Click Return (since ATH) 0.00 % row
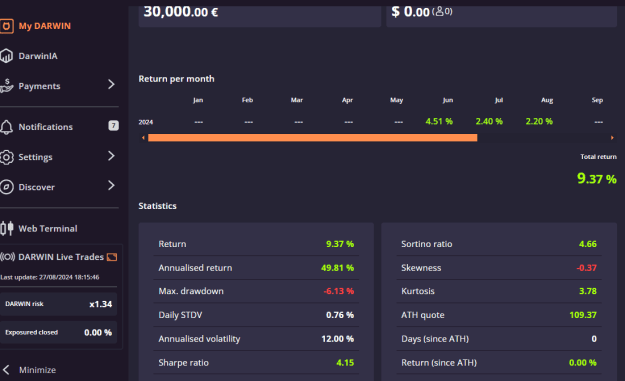 click(x=499, y=363)
